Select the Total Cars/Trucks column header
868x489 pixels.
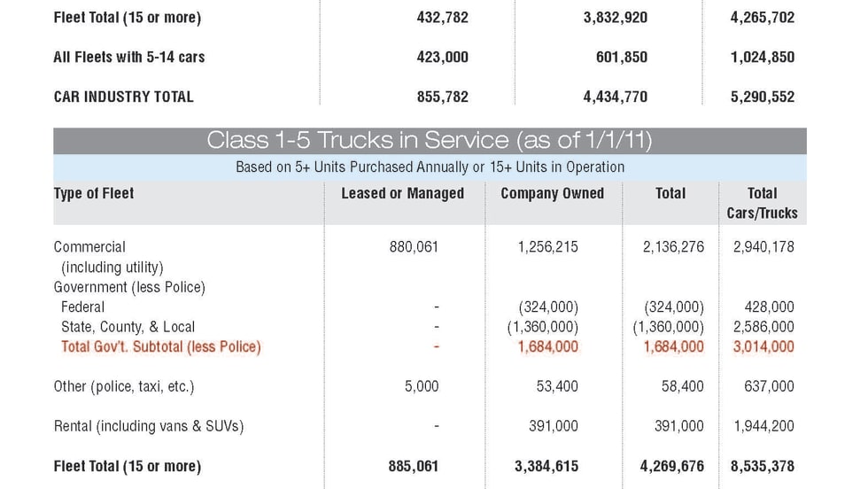[762, 203]
